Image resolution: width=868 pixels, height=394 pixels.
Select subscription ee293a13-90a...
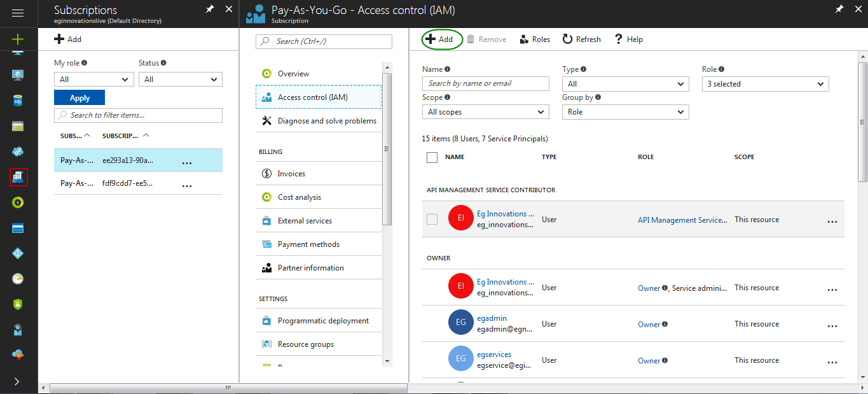138,160
